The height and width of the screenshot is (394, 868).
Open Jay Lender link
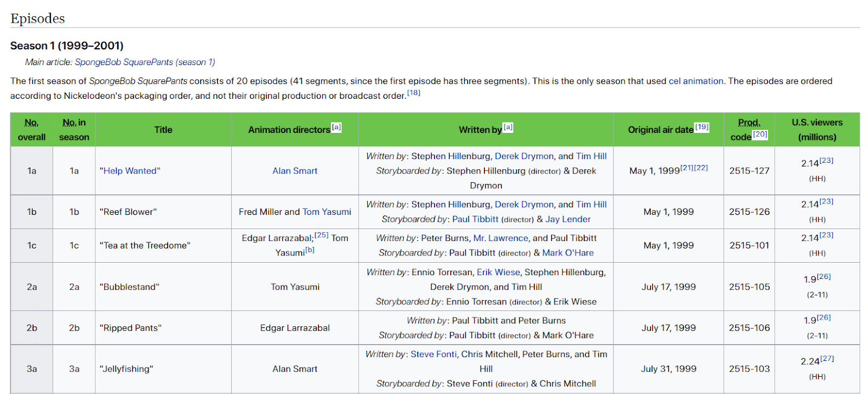coord(568,219)
